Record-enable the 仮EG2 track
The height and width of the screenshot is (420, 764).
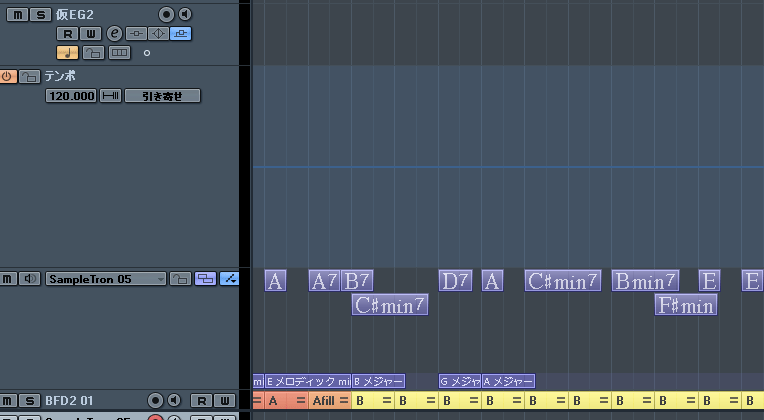tap(166, 15)
